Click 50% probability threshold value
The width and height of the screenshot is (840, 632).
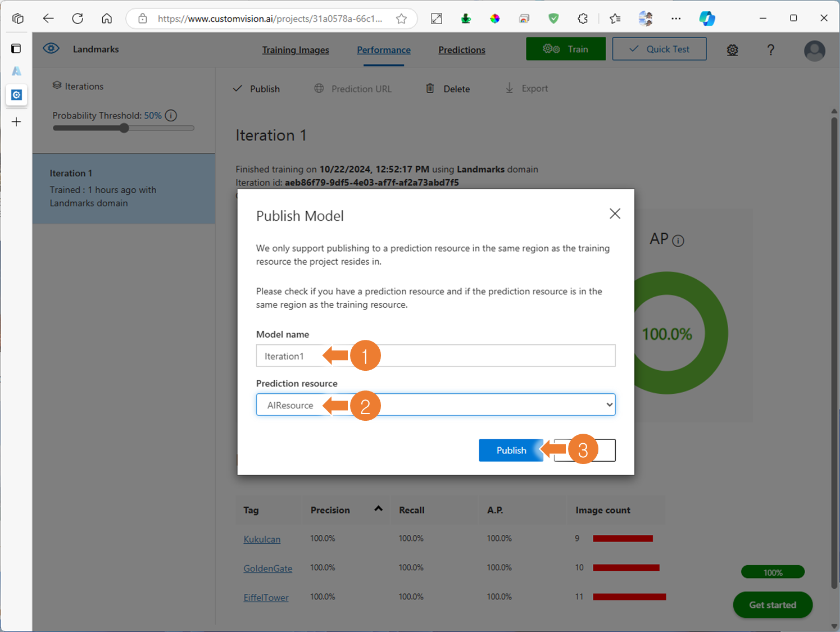[x=153, y=116]
